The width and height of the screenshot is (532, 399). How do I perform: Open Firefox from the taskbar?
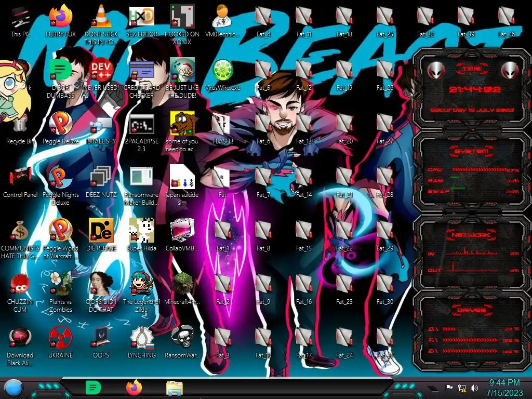[134, 388]
